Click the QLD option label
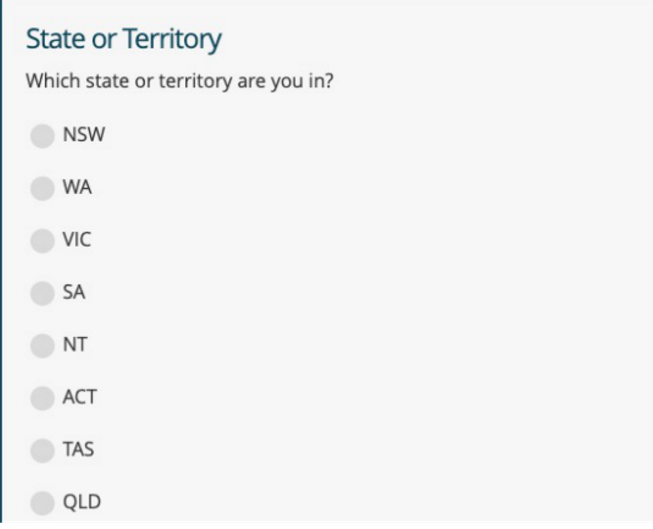 coord(81,503)
